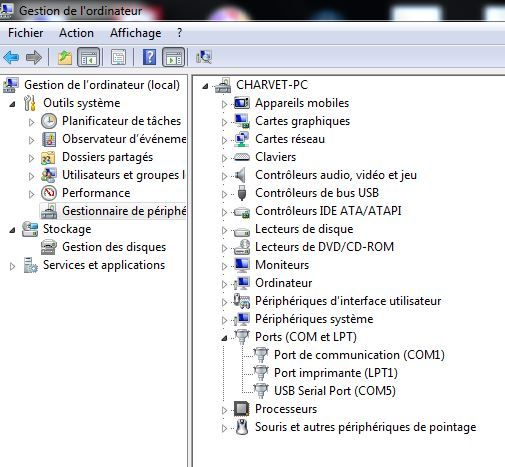Click the Moniteurs monitor icon
Screen dimensions: 505x467
coord(242,265)
